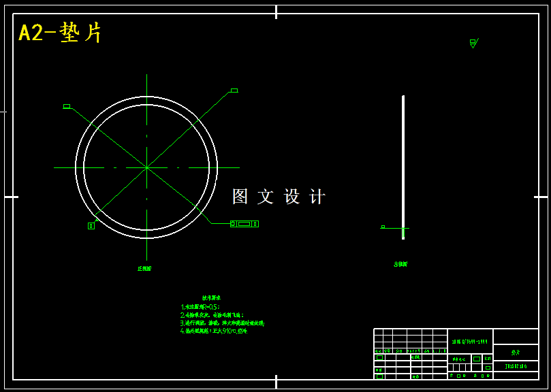
Task: Select the yellow A2-垫片 drawing title
Action: pos(60,34)
